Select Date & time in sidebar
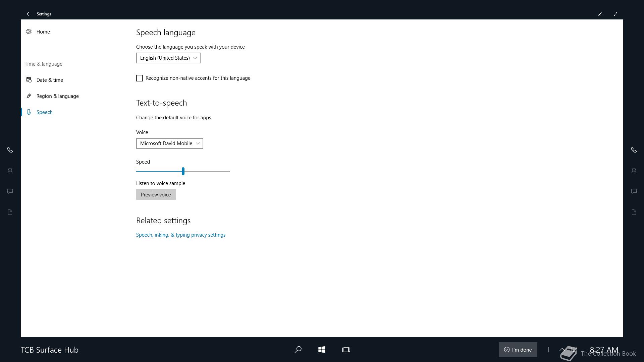Image resolution: width=644 pixels, height=362 pixels. point(50,80)
